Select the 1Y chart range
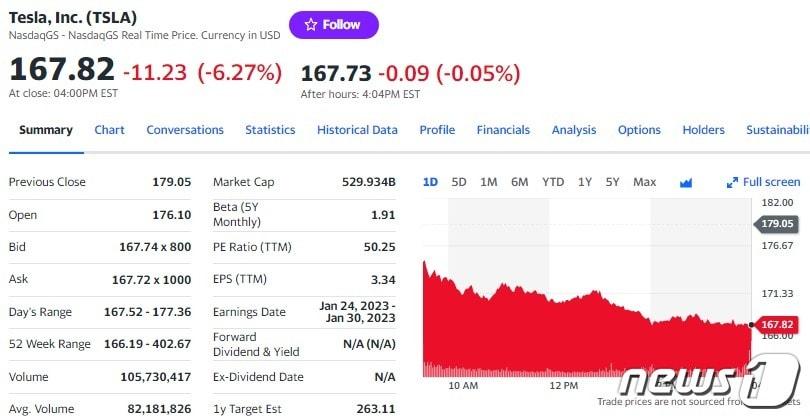Screen dimensions: 810x420 (x=585, y=182)
